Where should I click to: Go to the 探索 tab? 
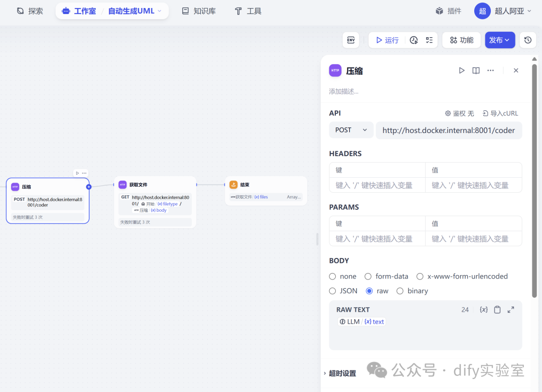[x=30, y=11]
